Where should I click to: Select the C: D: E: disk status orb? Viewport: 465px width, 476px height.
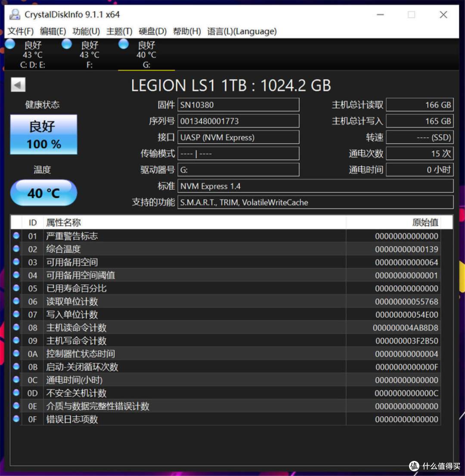pyautogui.click(x=10, y=44)
